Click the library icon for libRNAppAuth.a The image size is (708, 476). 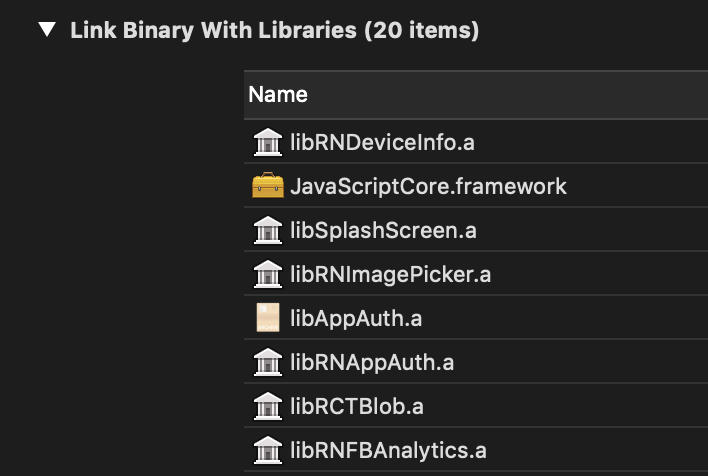coord(268,362)
